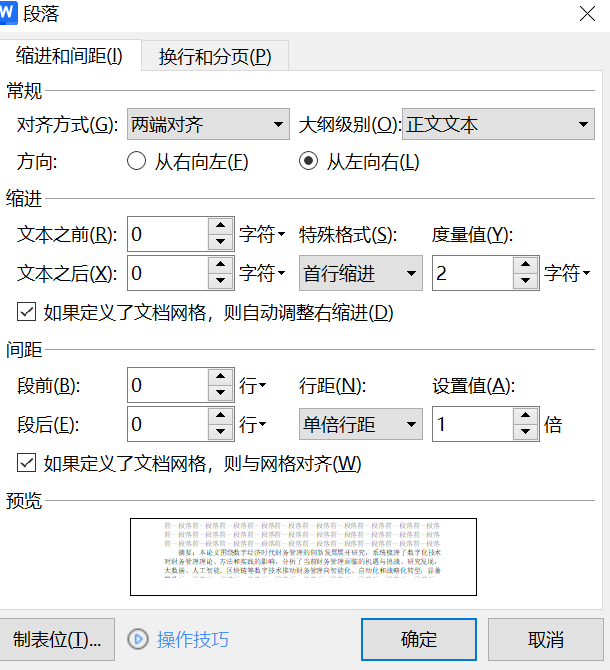
Task: Open the 操作技巧 tips link
Action: click(x=193, y=640)
